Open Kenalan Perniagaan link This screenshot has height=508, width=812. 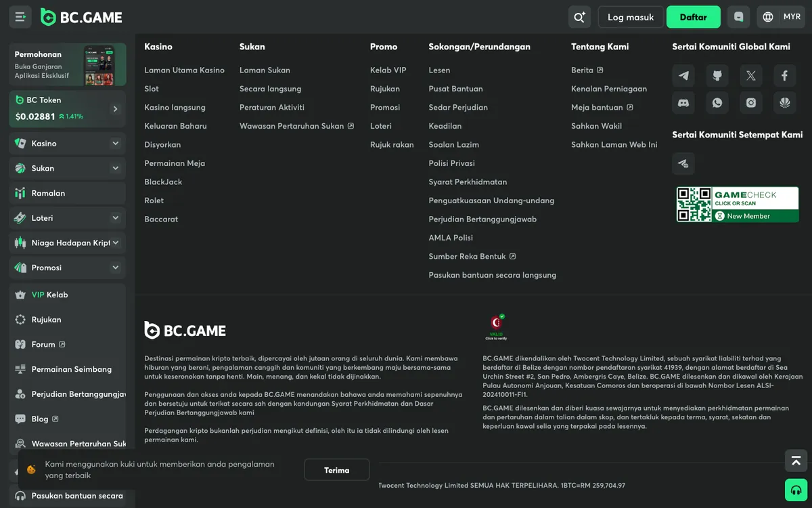tap(609, 89)
